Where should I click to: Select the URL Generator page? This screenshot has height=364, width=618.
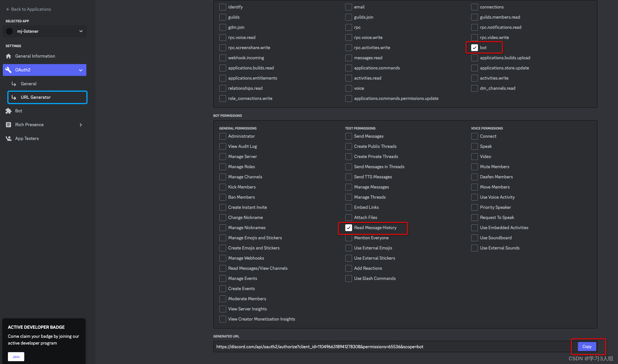47,97
